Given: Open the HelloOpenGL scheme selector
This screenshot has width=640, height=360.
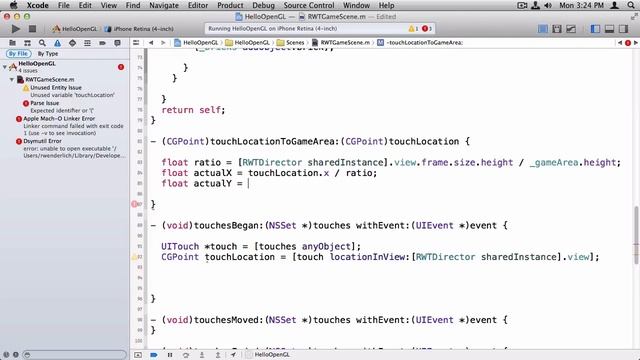Looking at the screenshot, I should point(75,29).
